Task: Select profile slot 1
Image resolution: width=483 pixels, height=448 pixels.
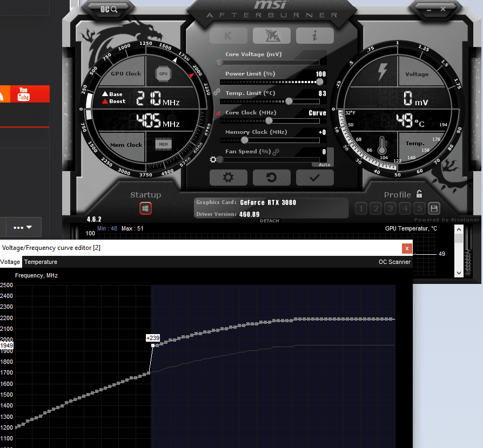Action: (361, 208)
